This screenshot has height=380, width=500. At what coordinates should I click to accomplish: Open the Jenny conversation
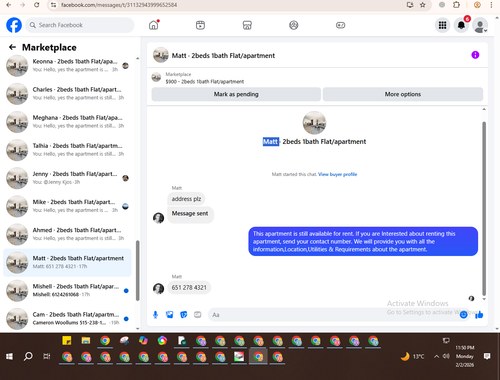point(68,178)
